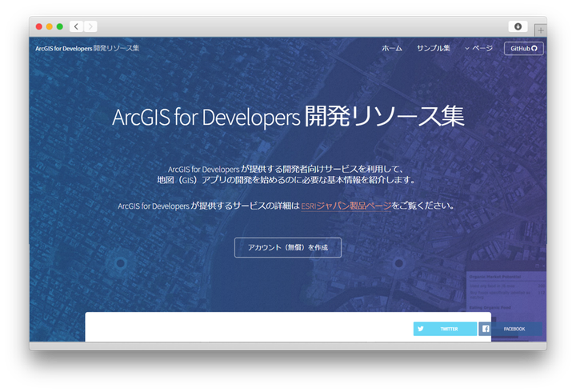Expand the ページ dropdown menu
Viewport: 576px width, 392px height.
(x=478, y=48)
